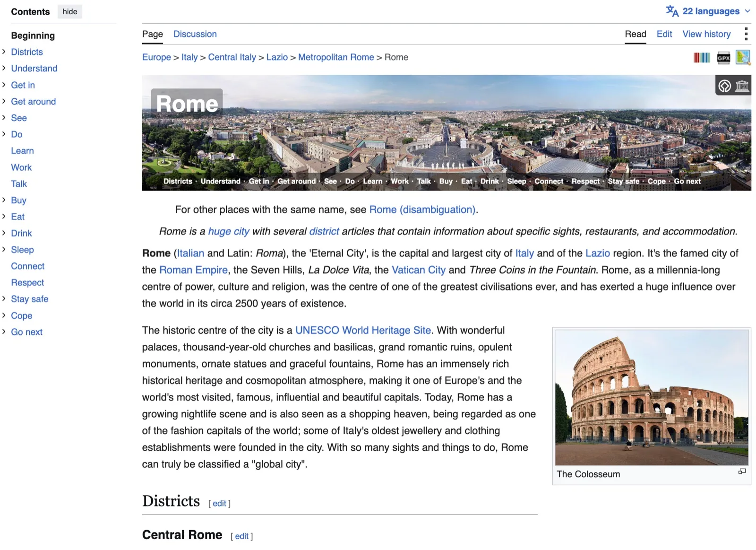Jump to Beginning in Contents sidebar
Image resolution: width=756 pixels, height=550 pixels.
[x=33, y=35]
